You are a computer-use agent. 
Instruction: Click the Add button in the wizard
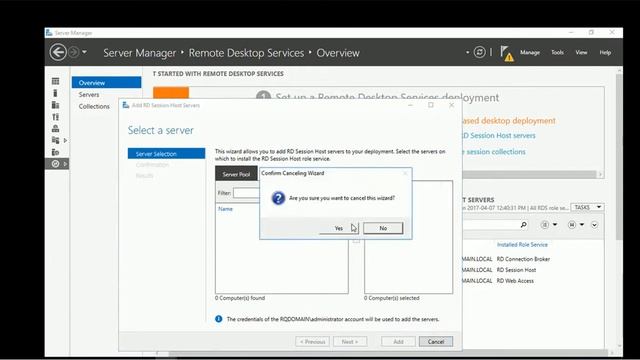click(398, 342)
